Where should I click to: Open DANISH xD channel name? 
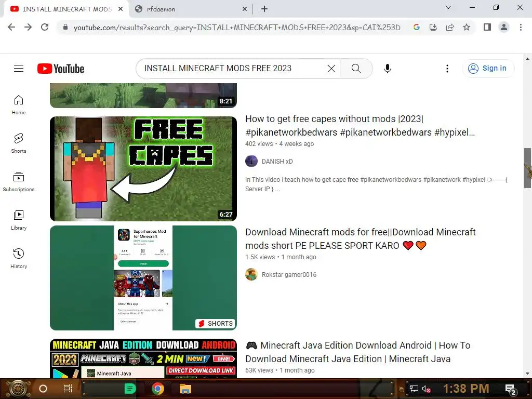click(277, 162)
